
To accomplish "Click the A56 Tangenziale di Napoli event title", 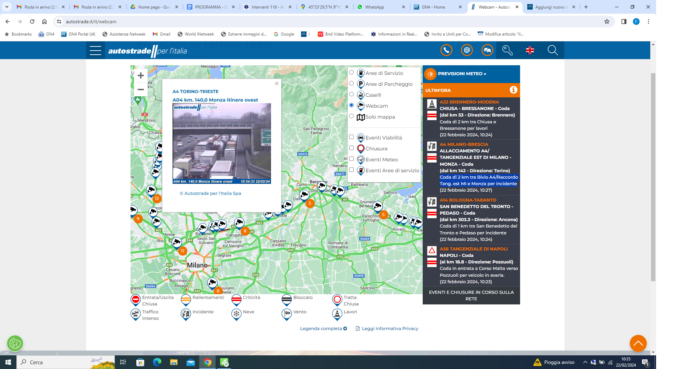I will 474,249.
